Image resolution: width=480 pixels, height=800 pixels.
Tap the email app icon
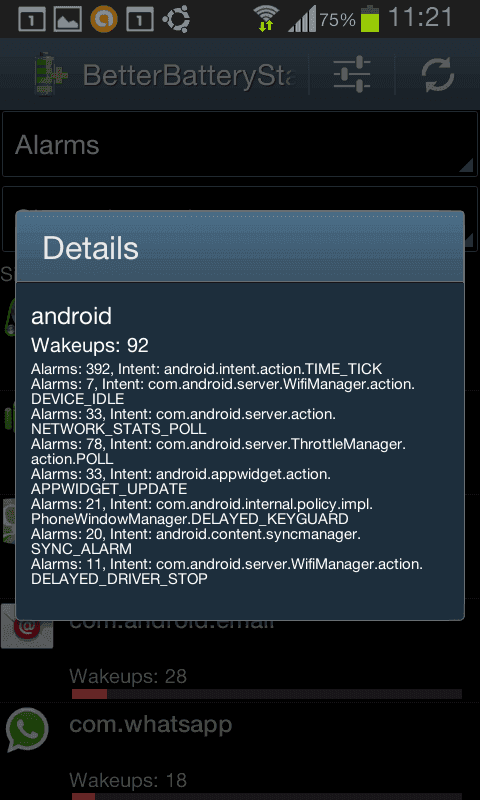click(x=27, y=627)
